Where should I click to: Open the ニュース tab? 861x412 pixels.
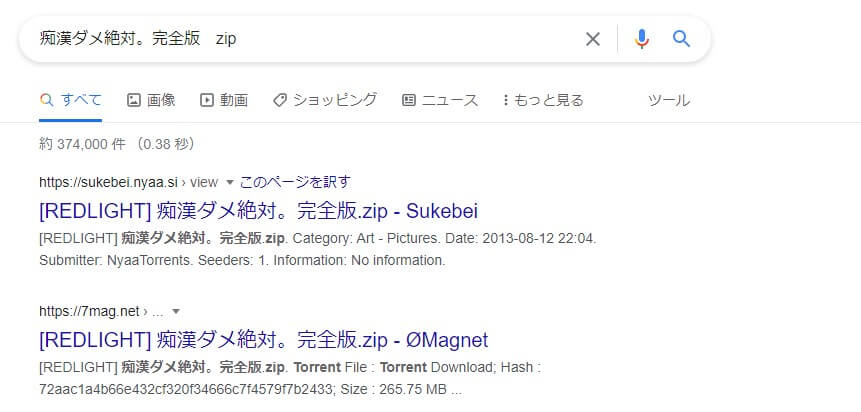point(440,100)
